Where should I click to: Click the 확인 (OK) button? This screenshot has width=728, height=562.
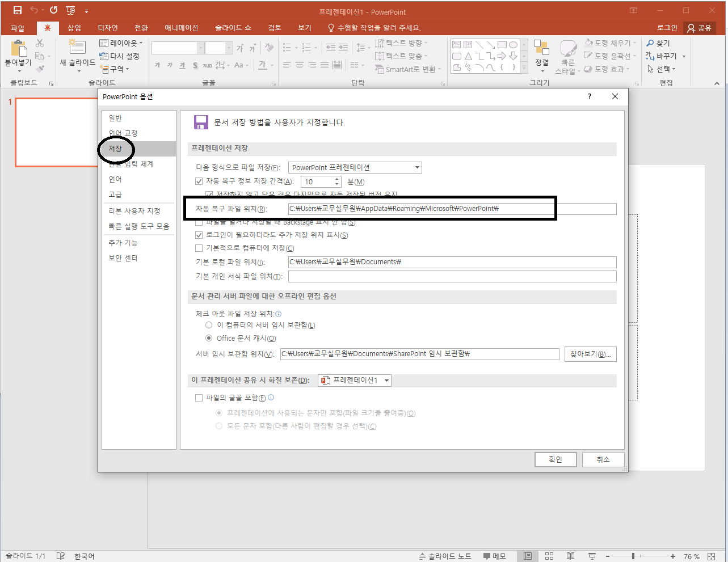[x=556, y=459]
